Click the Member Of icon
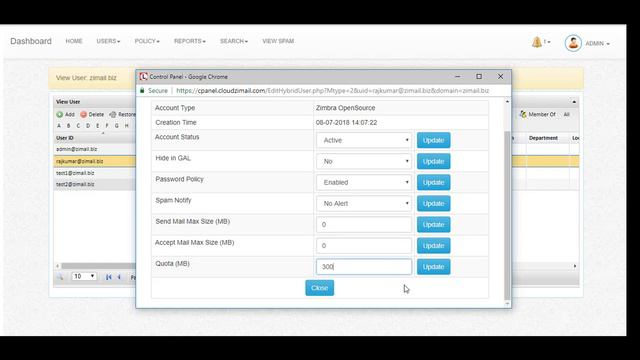Viewport: 640px width, 360px height. (523, 114)
